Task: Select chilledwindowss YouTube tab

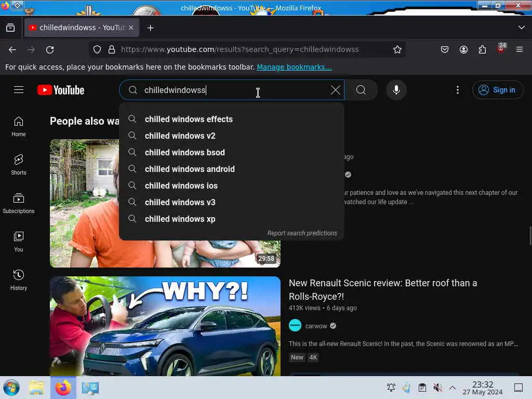Action: coord(82,28)
